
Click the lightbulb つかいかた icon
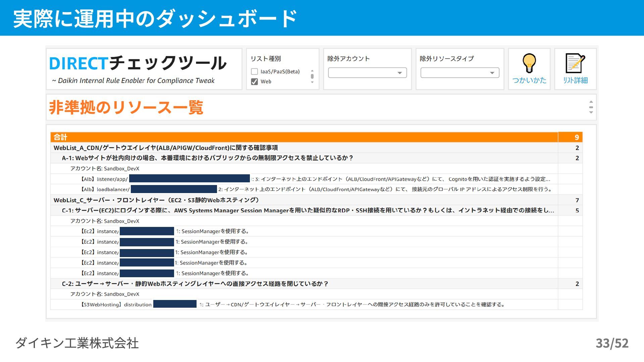(529, 63)
